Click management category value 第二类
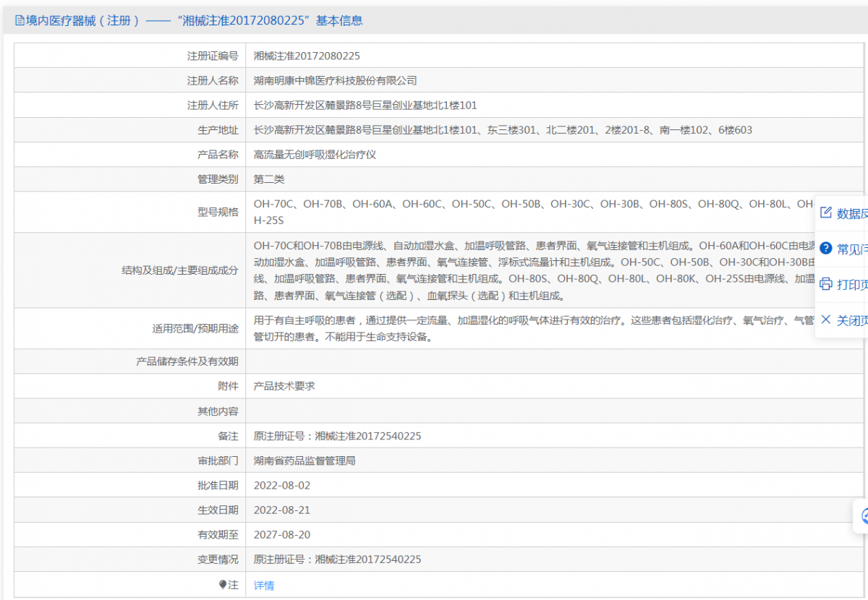The image size is (868, 600). (x=269, y=179)
